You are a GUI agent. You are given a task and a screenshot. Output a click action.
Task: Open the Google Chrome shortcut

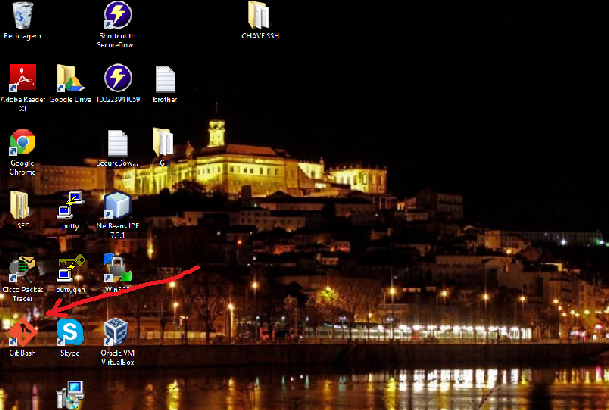(22, 143)
